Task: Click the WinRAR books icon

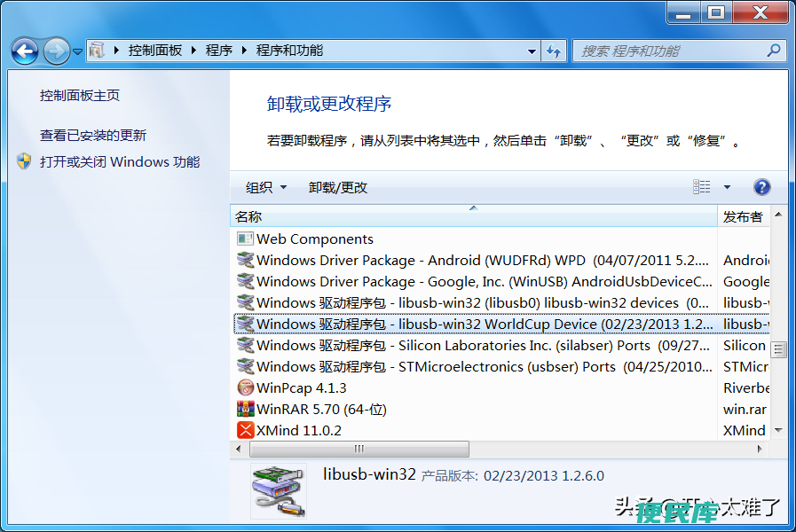Action: pyautogui.click(x=245, y=409)
